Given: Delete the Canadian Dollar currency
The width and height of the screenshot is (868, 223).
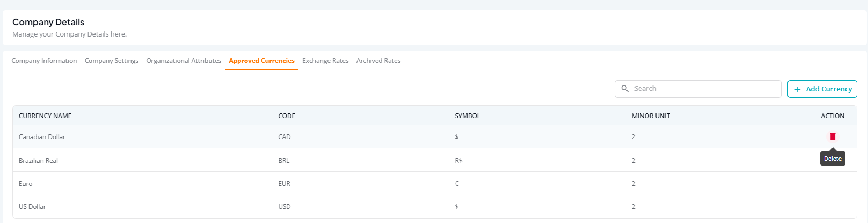Looking at the screenshot, I should pyautogui.click(x=833, y=136).
